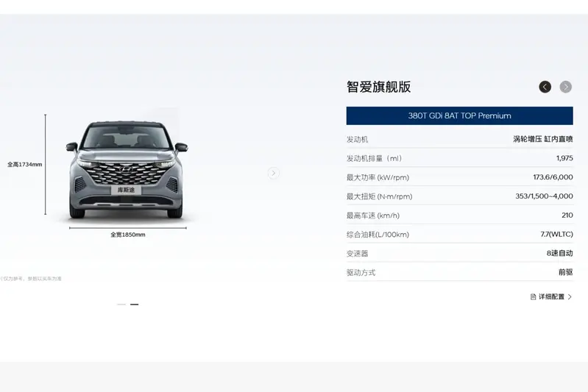The height and width of the screenshot is (392, 588).
Task: Show the next car image arrow
Action: click(x=273, y=173)
